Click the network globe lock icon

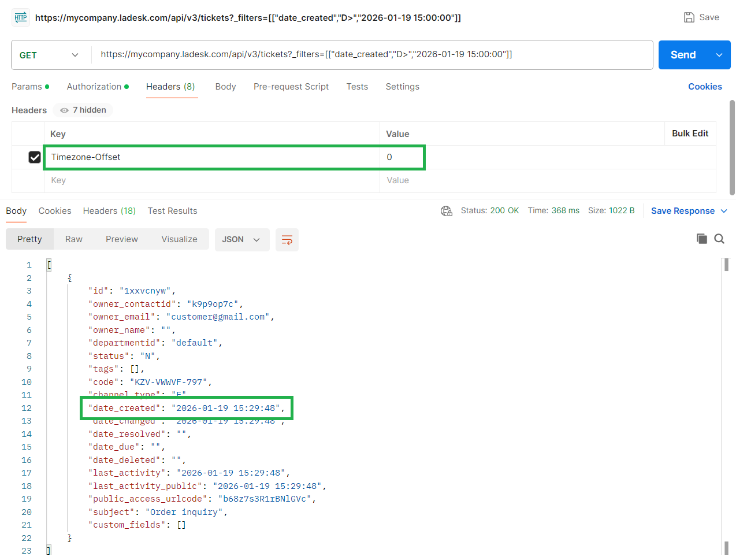click(447, 211)
